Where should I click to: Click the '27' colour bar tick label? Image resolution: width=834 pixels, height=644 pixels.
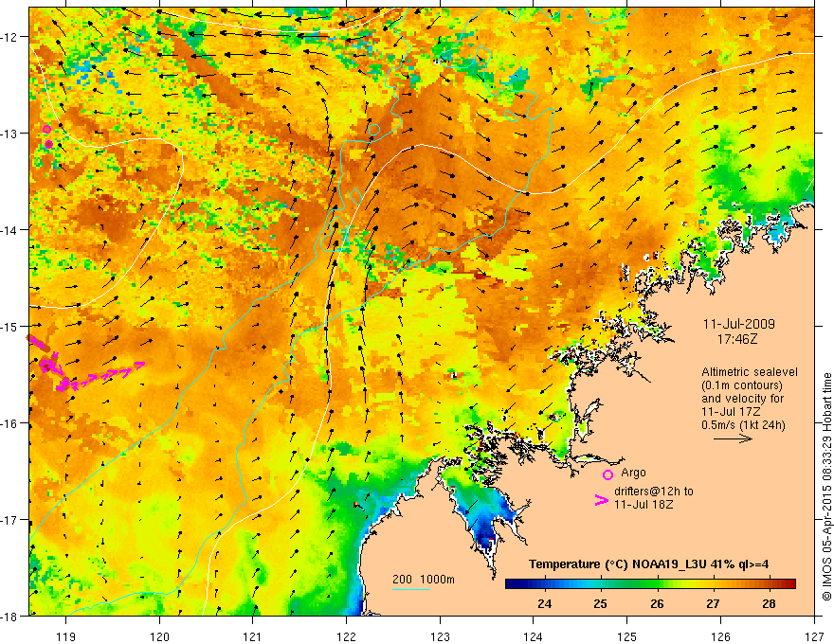pyautogui.click(x=713, y=603)
